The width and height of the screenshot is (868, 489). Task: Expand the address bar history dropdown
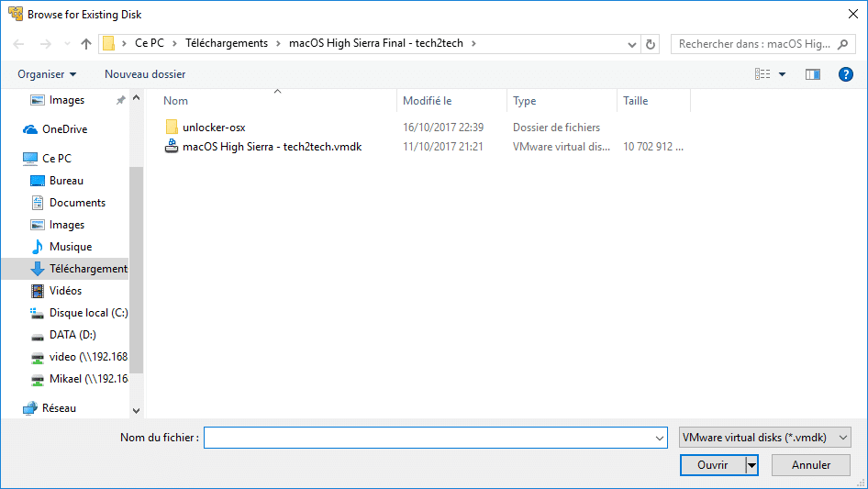631,44
